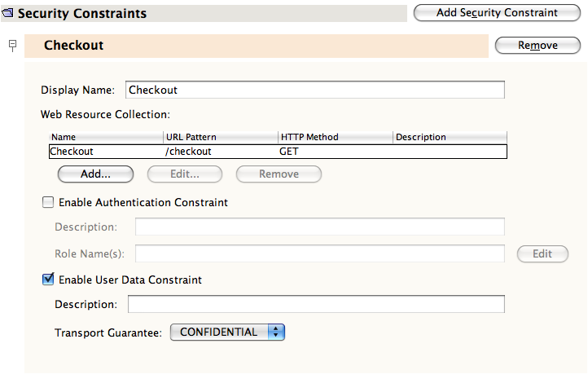
Task: Click the Edit role names button
Action: pyautogui.click(x=542, y=253)
